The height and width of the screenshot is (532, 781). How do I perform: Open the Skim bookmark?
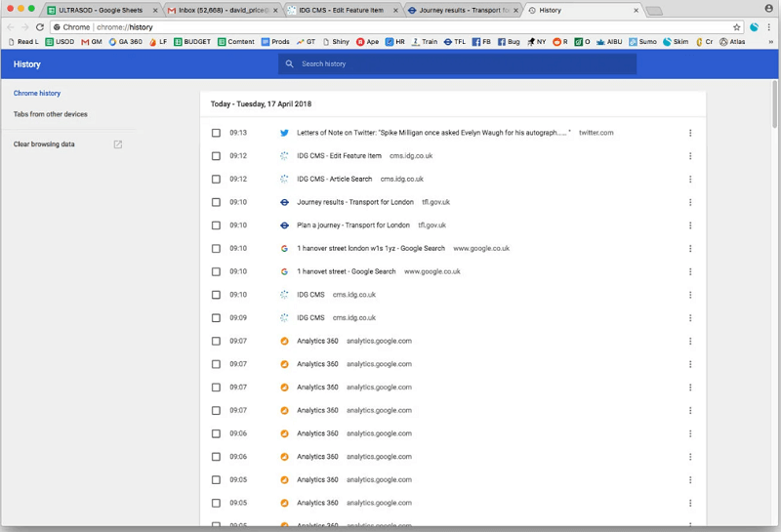point(676,42)
